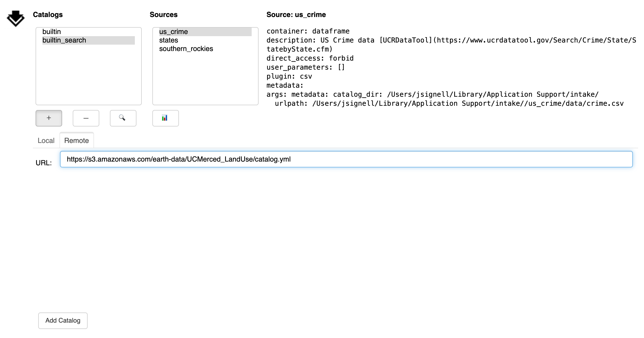Click the Sources heading
This screenshot has height=338, width=644.
(x=164, y=15)
